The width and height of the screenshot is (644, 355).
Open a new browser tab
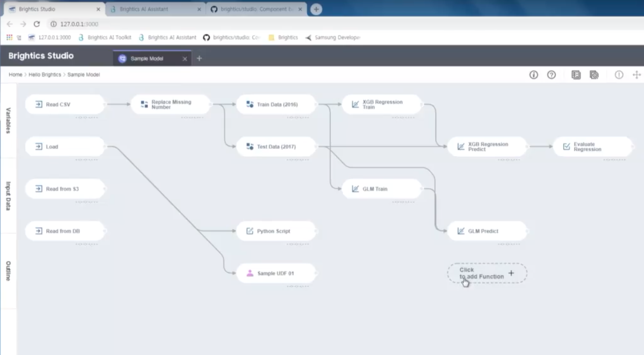[316, 9]
